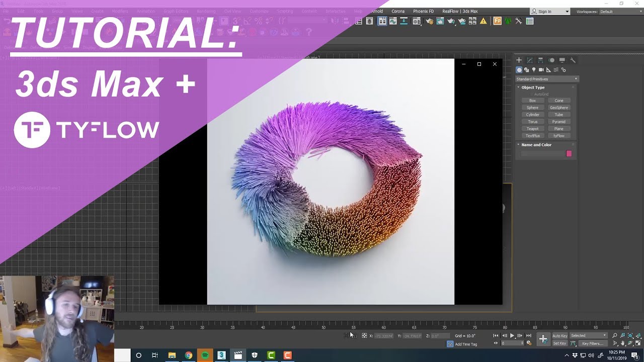The width and height of the screenshot is (644, 362).
Task: Go to the end frame
Action: pyautogui.click(x=529, y=335)
